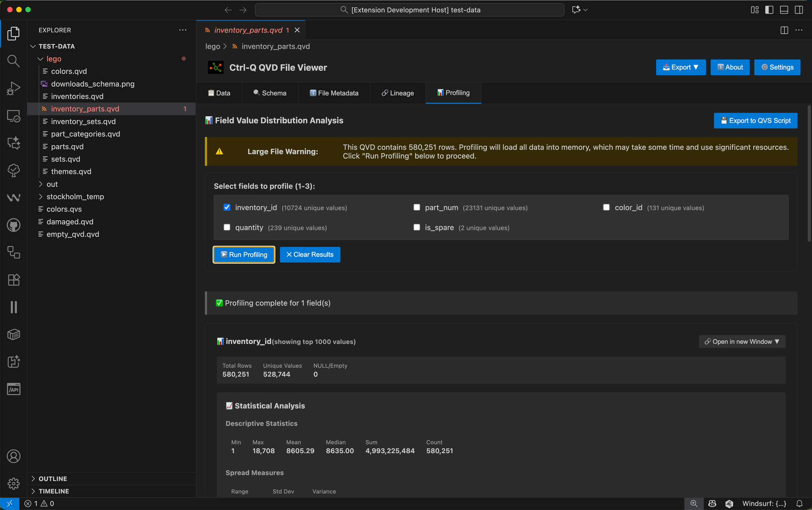The width and height of the screenshot is (812, 510).
Task: Check the part_num field checkbox
Action: coord(417,207)
